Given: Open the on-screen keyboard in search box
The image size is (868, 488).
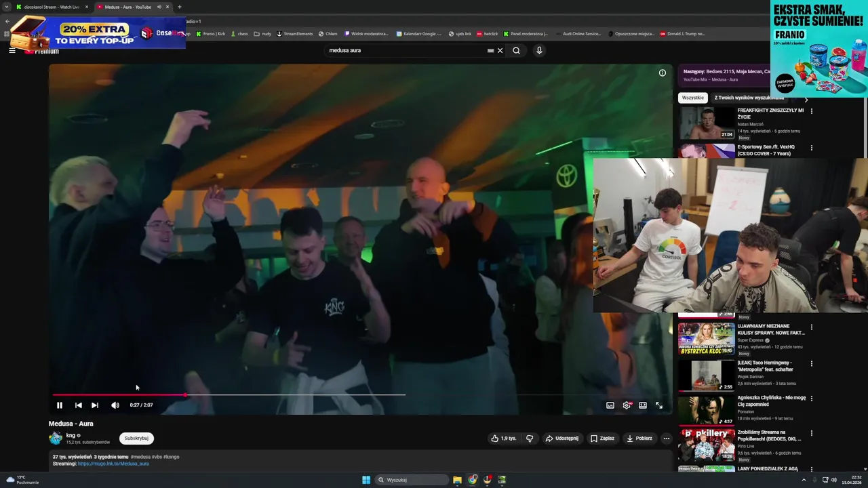Looking at the screenshot, I should point(490,50).
